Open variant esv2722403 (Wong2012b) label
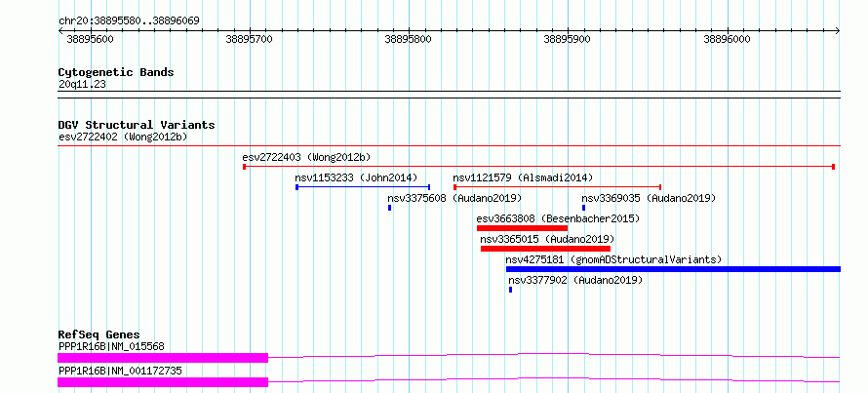 pos(306,157)
